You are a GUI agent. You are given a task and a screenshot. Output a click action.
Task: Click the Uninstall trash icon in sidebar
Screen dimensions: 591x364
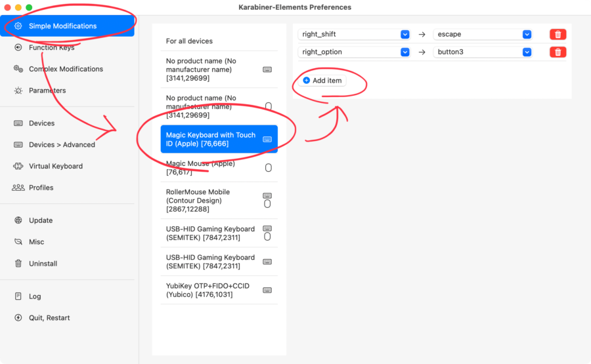tap(18, 264)
